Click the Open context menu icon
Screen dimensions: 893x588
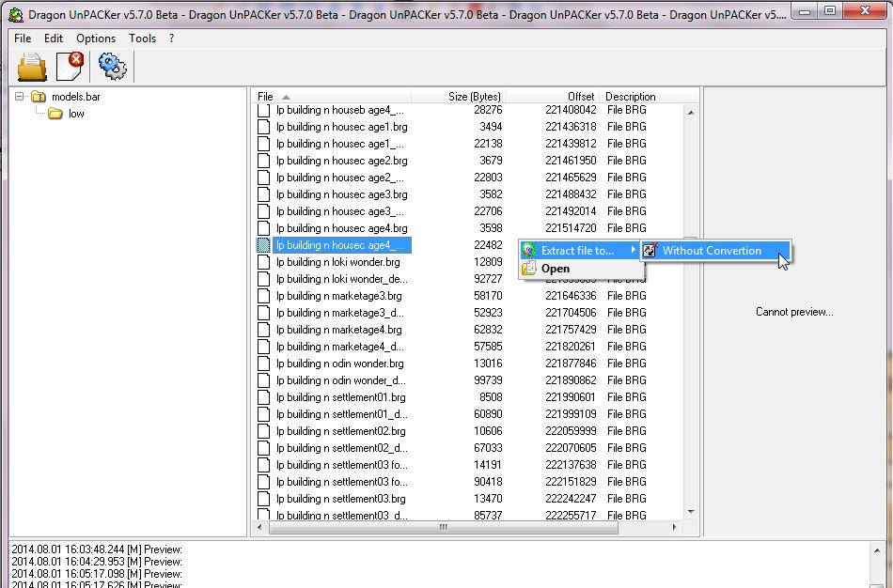pos(529,268)
